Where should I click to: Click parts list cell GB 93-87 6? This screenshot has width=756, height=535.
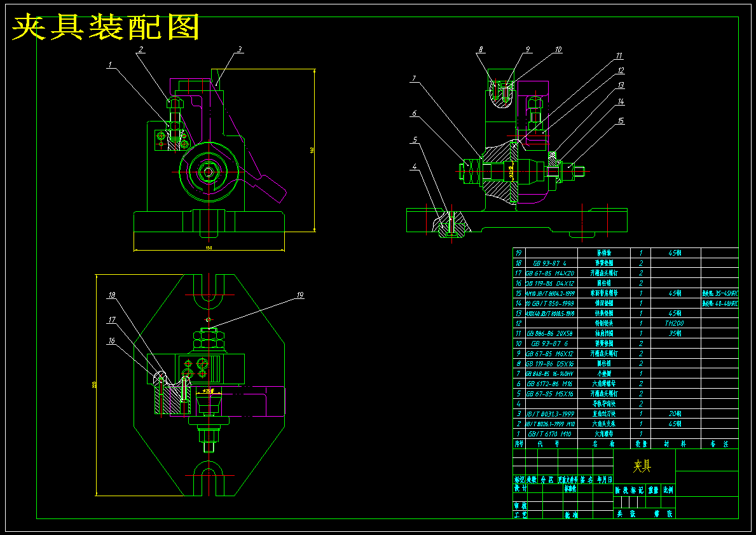tap(551, 344)
